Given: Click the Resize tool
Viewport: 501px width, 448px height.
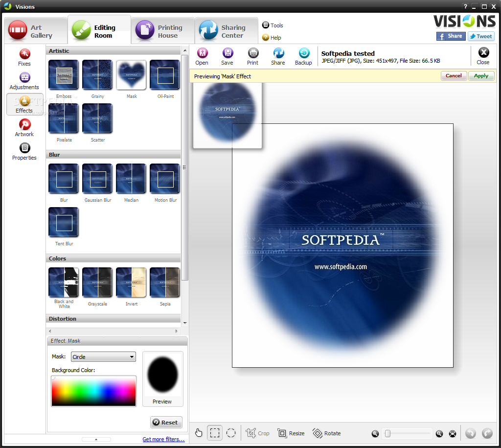Looking at the screenshot, I should pos(291,433).
